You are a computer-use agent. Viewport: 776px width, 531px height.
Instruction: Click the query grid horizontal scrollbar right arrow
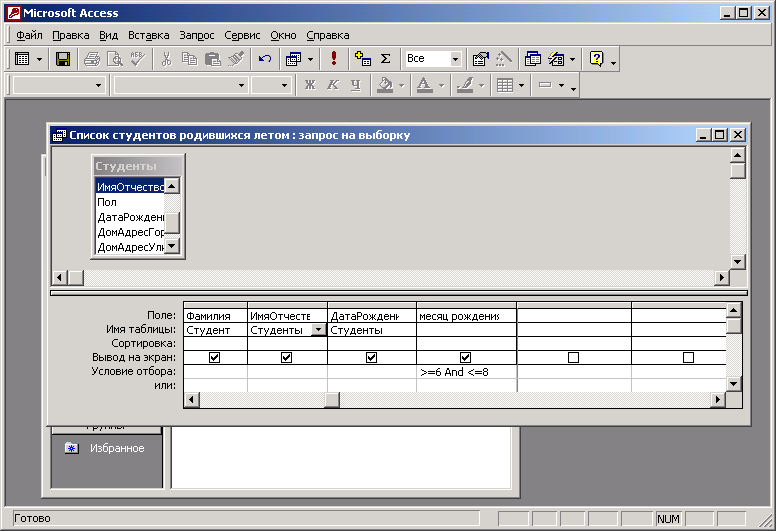718,400
